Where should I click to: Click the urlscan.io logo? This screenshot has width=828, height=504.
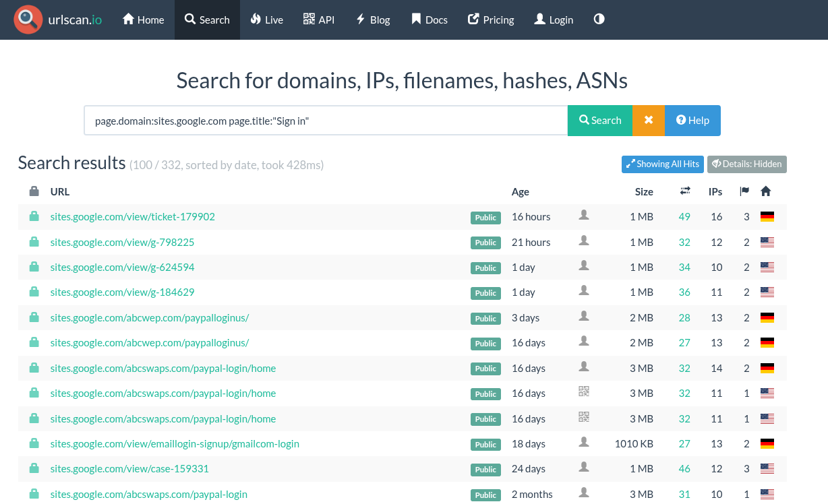59,20
